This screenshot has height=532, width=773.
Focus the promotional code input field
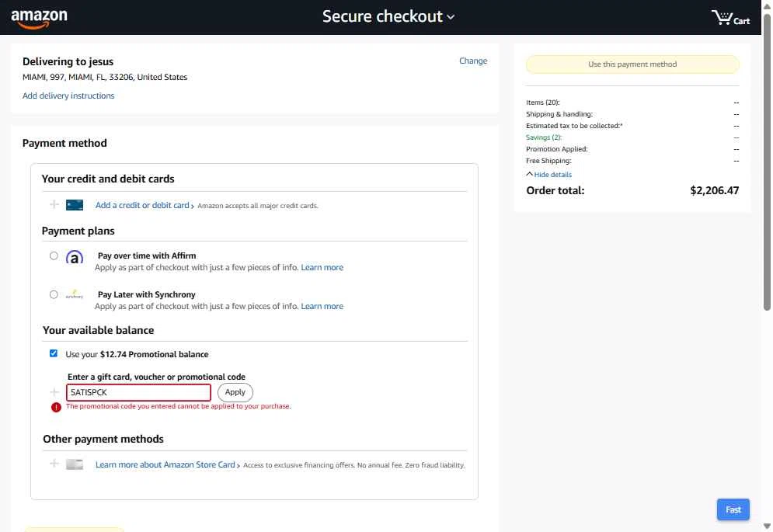(138, 392)
